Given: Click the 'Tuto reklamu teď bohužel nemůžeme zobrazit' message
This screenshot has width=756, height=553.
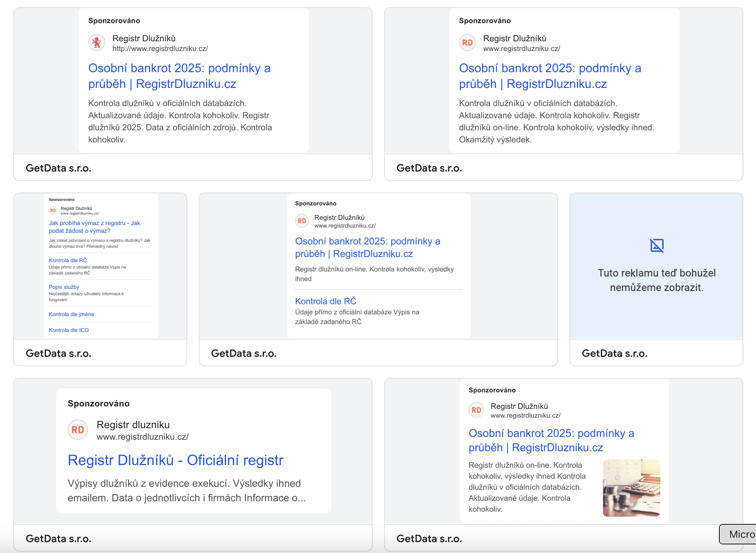Looking at the screenshot, I should coord(657,280).
